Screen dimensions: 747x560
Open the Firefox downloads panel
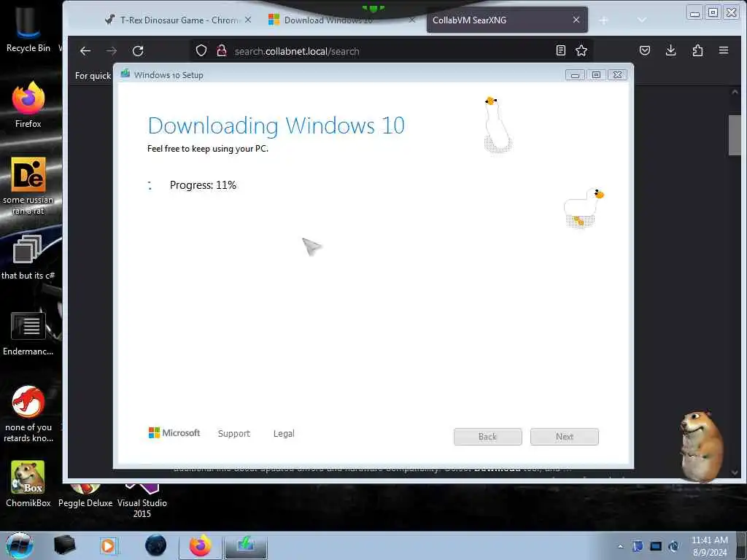pos(671,50)
